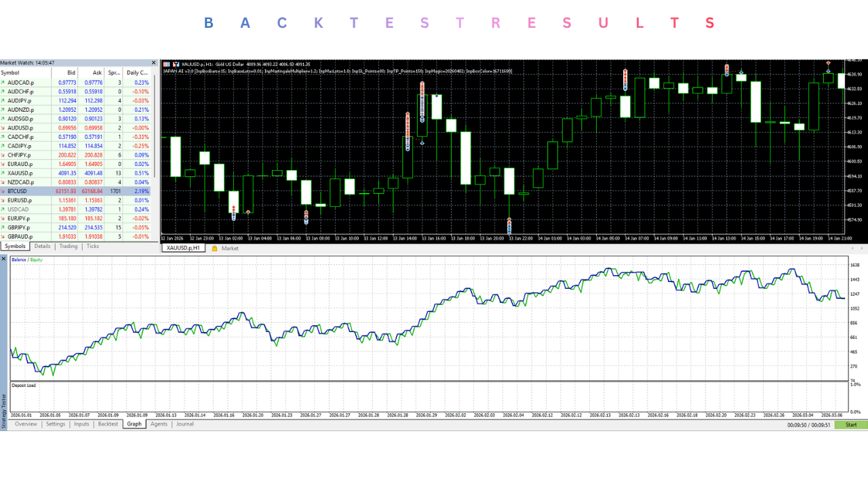Click the chart grid icon beside XAUUSD.p title

tap(167, 64)
